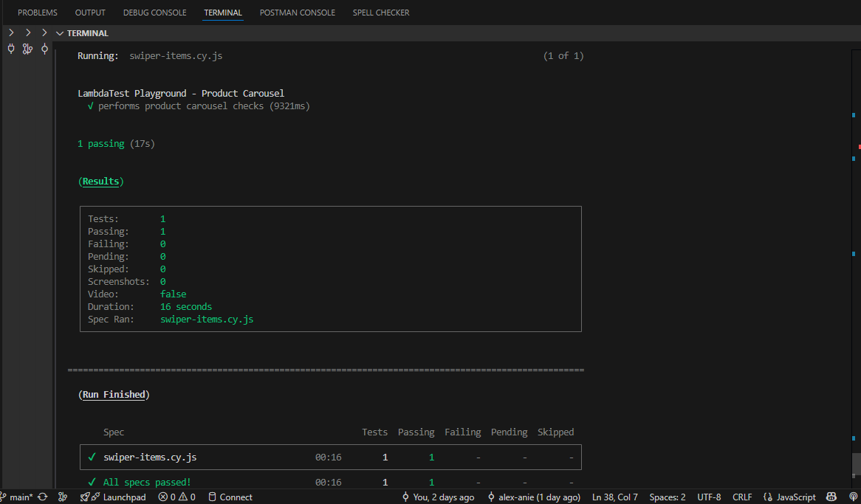The height and width of the screenshot is (504, 861).
Task: Click 'All specs passed!' text
Action: coord(147,482)
